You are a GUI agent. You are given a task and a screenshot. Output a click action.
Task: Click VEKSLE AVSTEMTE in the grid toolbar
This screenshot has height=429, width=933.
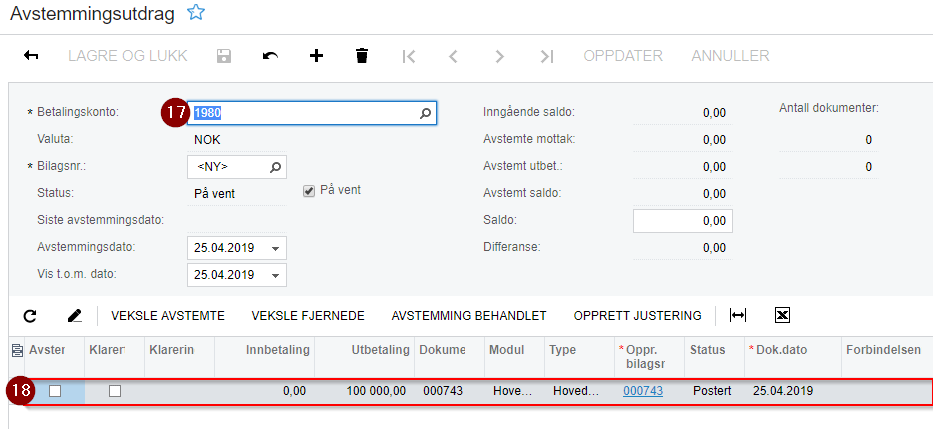pyautogui.click(x=168, y=316)
